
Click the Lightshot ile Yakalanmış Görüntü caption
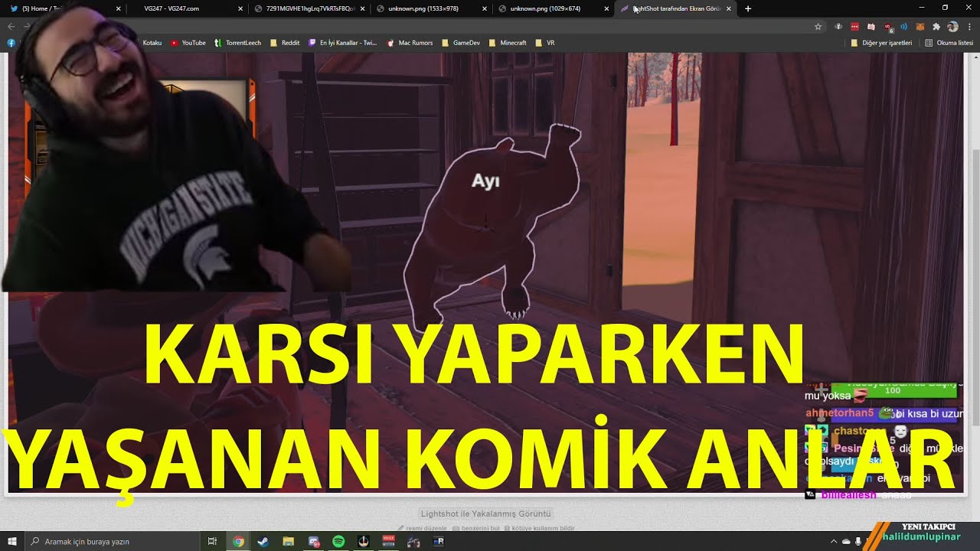[x=486, y=514]
